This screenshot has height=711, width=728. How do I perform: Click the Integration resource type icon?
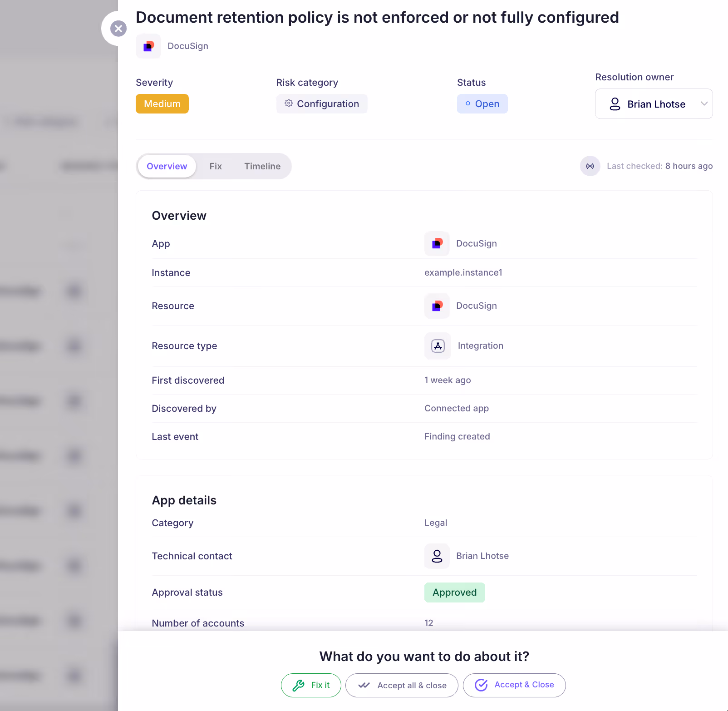437,346
